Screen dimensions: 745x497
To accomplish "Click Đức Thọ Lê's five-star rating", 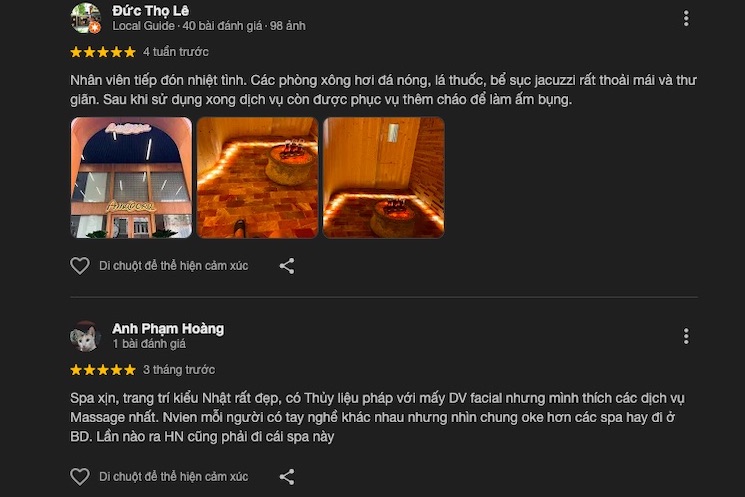I will click(103, 51).
